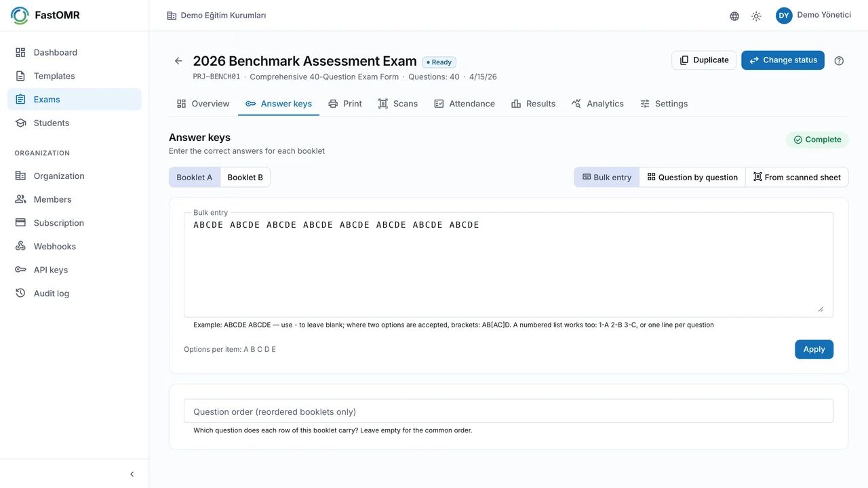This screenshot has width=868, height=488.
Task: Open the Subscription page
Action: tap(75, 223)
